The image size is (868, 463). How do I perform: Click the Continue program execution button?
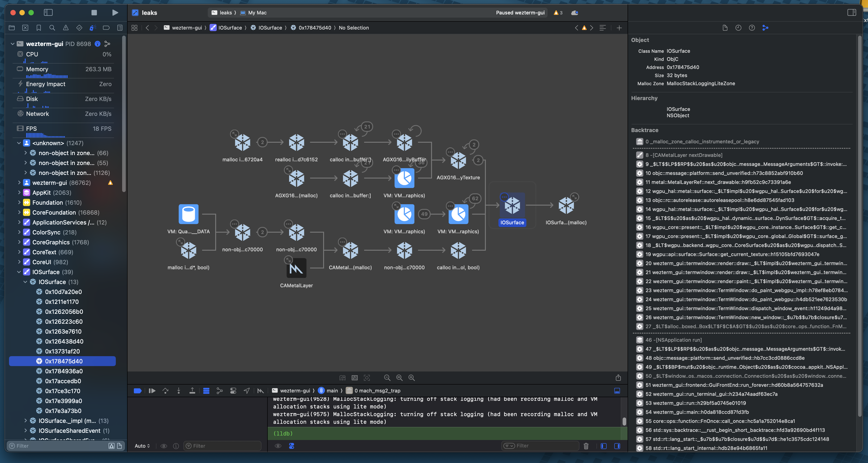152,391
